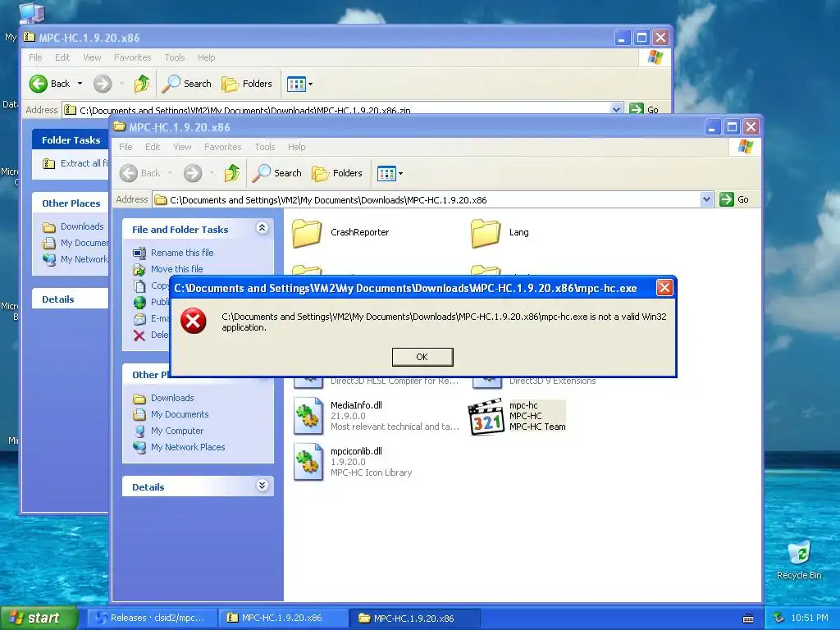Select the MediaInfo.dll file name text
840x630 pixels.
(356, 405)
